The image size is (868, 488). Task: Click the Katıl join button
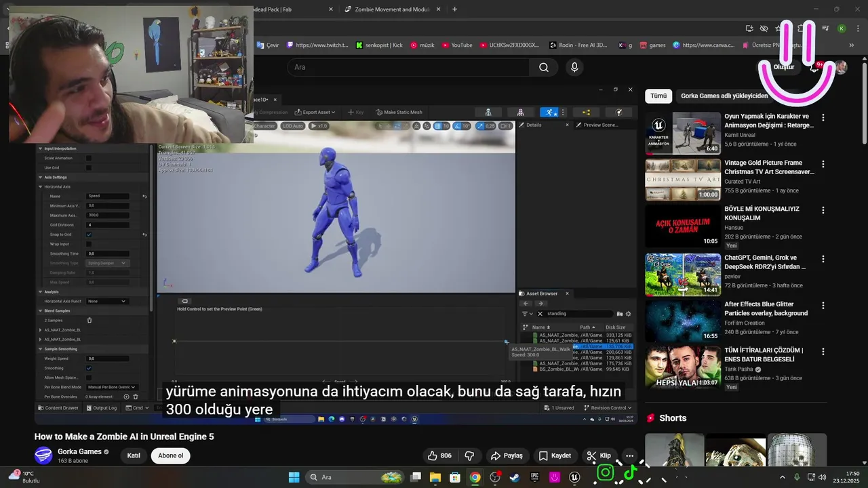134,455
